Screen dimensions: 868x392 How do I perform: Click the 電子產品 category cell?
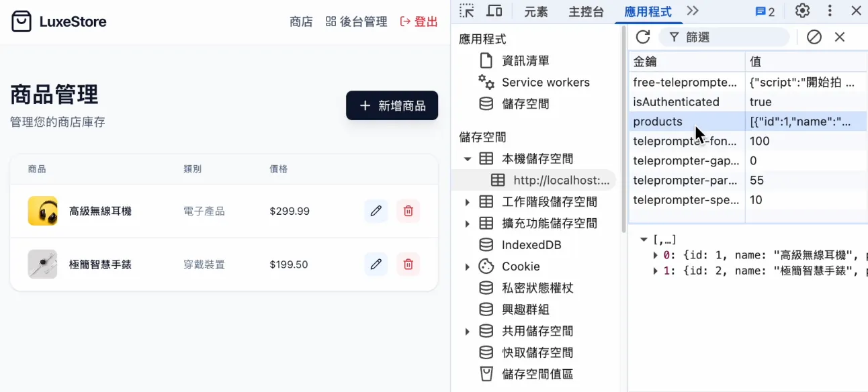tap(204, 211)
